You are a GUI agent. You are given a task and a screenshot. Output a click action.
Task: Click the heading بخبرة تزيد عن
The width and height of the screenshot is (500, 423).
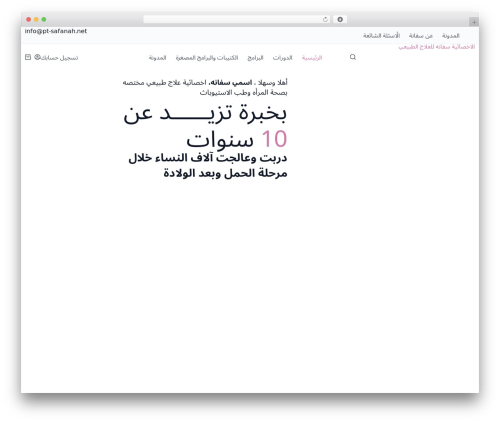point(205,114)
